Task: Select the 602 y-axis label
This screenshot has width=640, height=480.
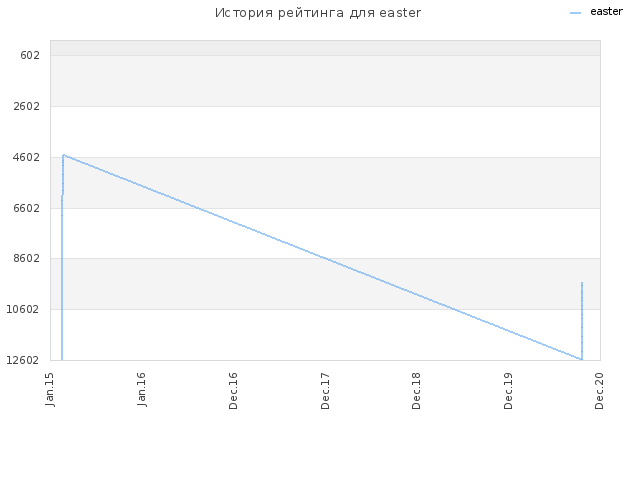Action: click(30, 55)
